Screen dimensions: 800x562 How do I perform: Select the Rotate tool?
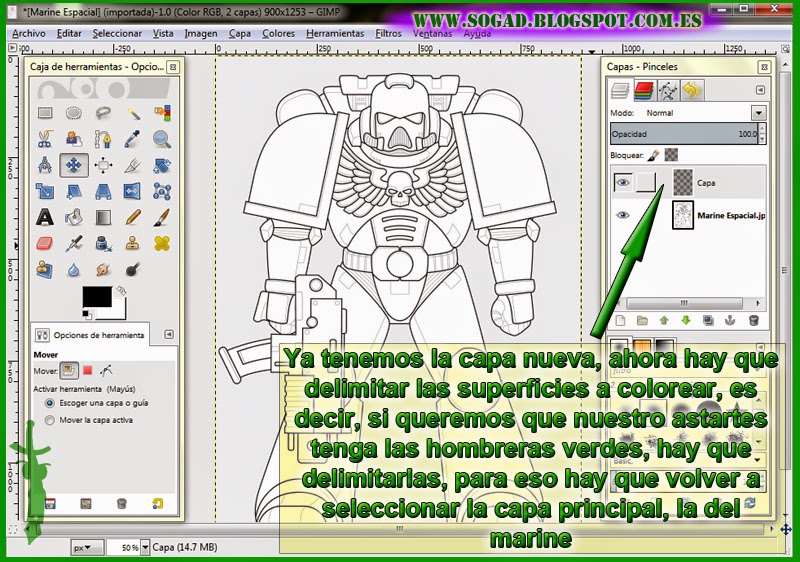[162, 165]
